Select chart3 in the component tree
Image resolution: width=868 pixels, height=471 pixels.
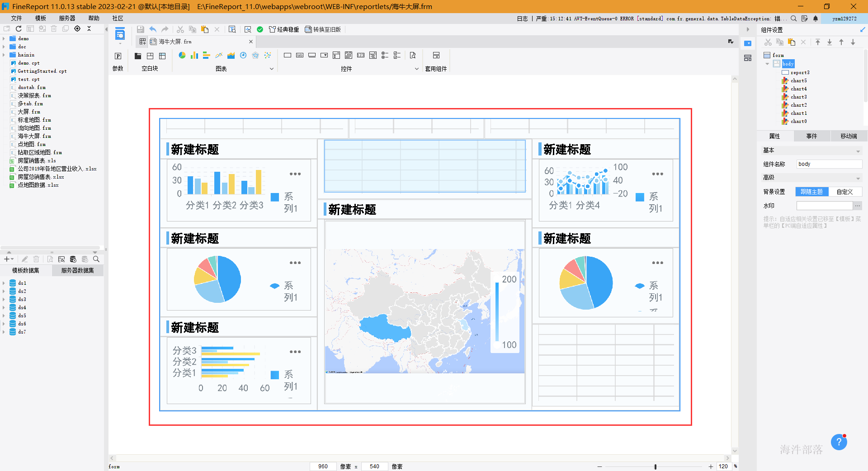[x=798, y=97]
